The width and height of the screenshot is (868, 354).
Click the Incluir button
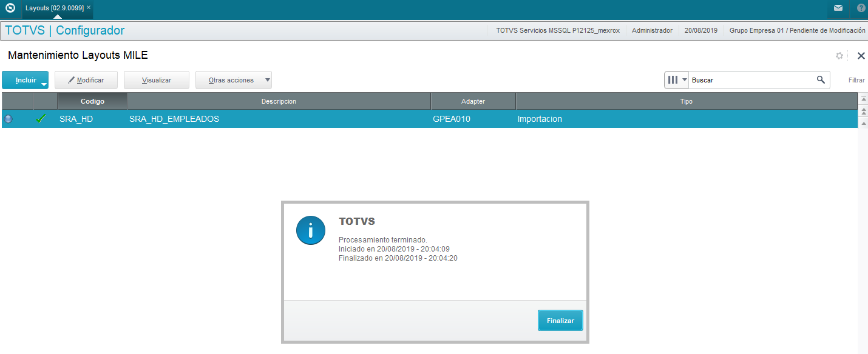coord(25,80)
